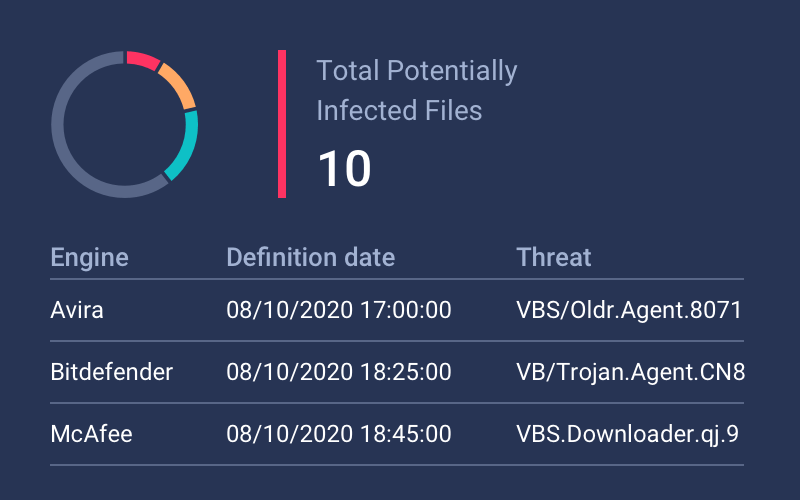Viewport: 800px width, 500px height.
Task: Click McAfee definition date 18:45:00
Action: [339, 434]
